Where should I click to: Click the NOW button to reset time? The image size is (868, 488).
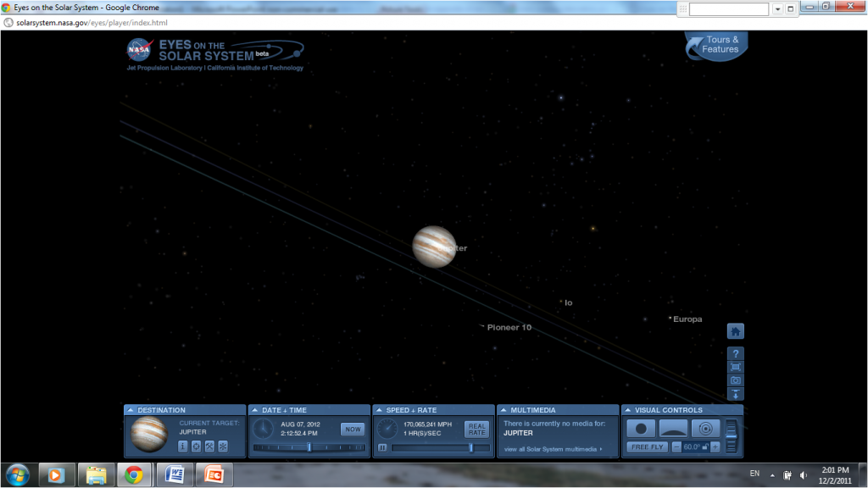click(353, 429)
